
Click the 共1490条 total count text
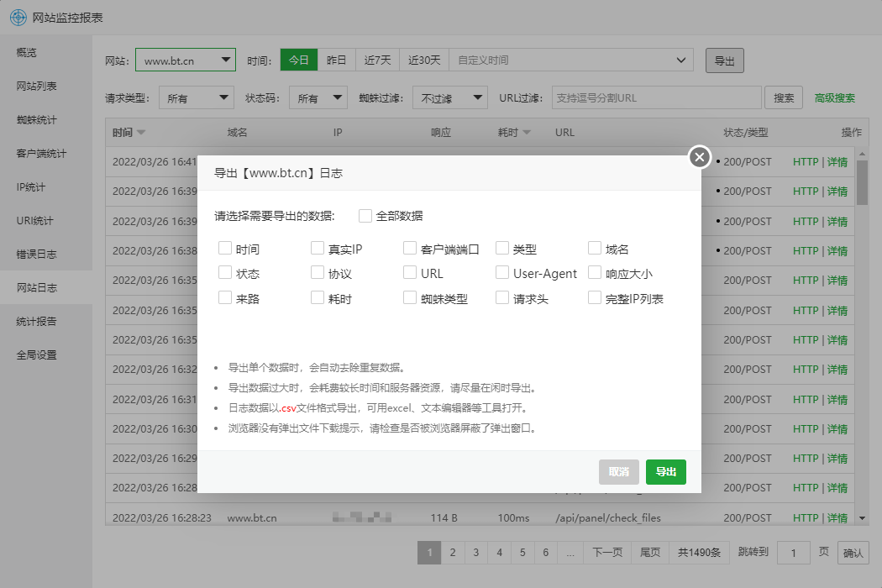[699, 553]
